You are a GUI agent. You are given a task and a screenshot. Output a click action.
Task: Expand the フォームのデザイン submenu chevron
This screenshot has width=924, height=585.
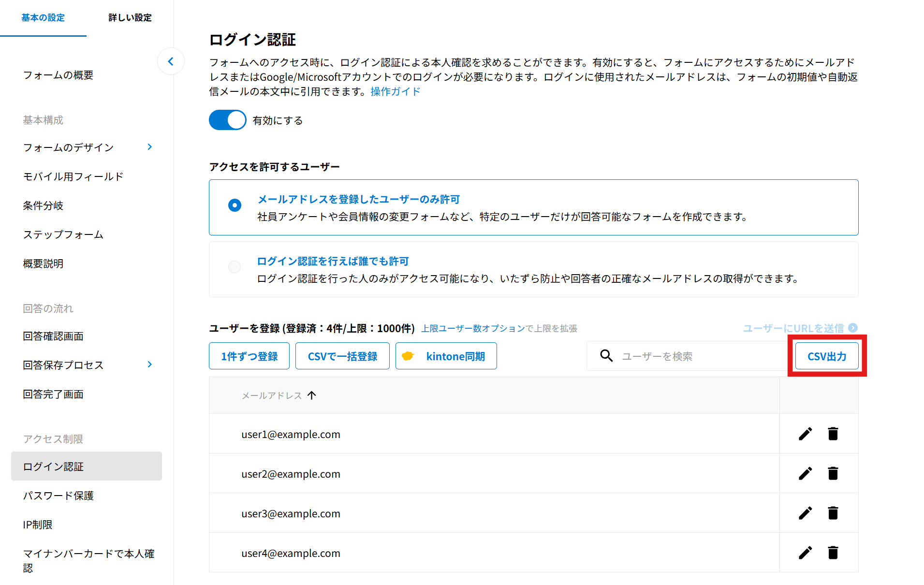click(x=150, y=147)
